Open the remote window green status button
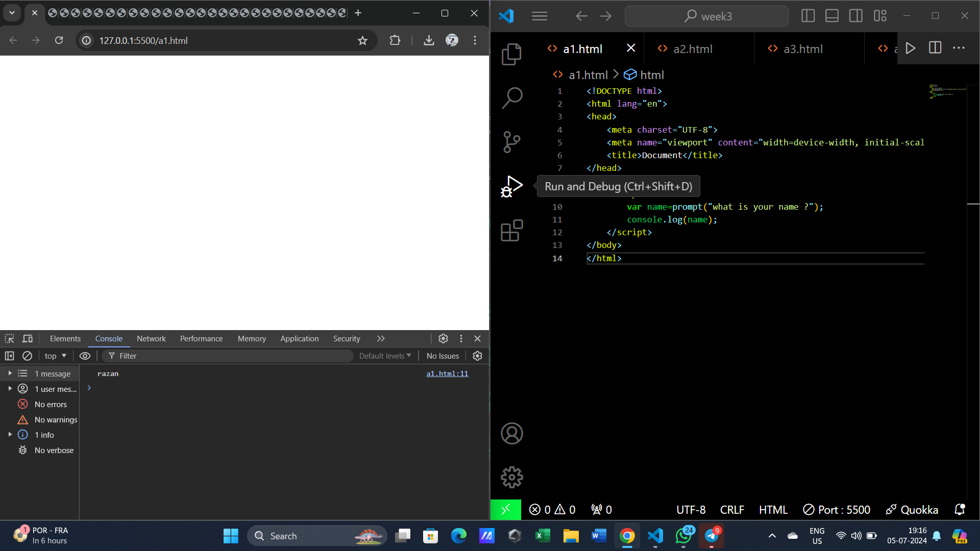 (x=505, y=510)
